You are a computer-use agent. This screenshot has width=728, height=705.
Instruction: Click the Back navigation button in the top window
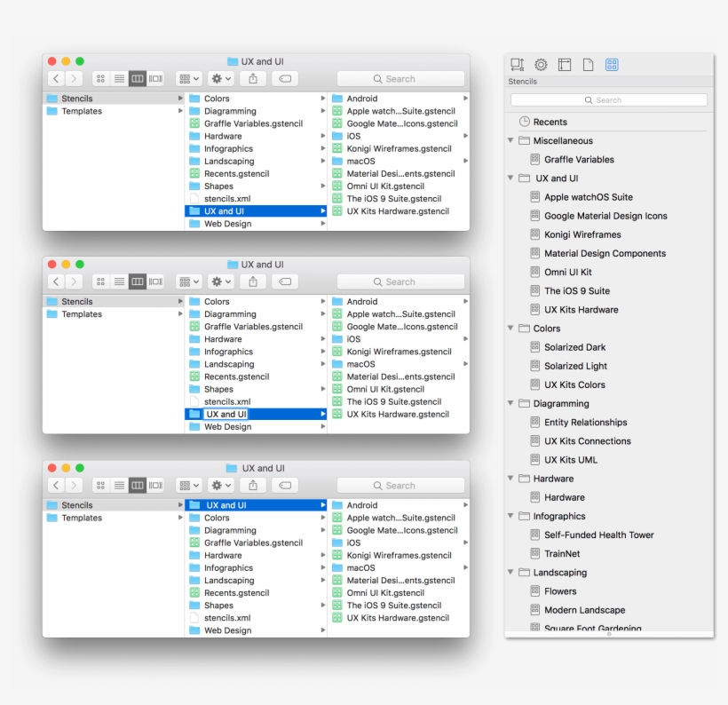click(56, 78)
